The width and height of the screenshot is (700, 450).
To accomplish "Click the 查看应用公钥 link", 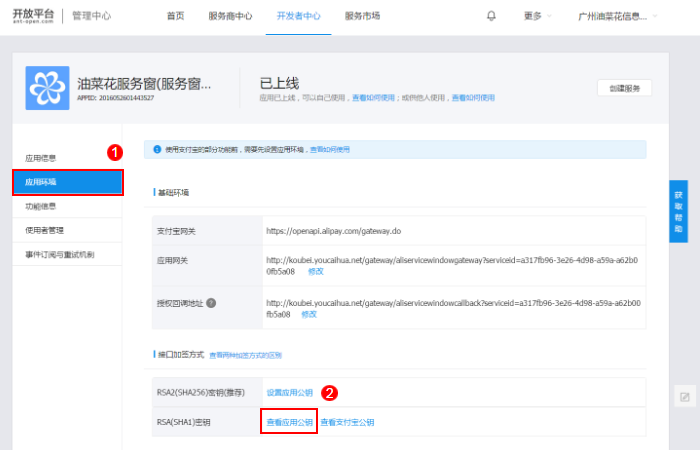I will (289, 423).
